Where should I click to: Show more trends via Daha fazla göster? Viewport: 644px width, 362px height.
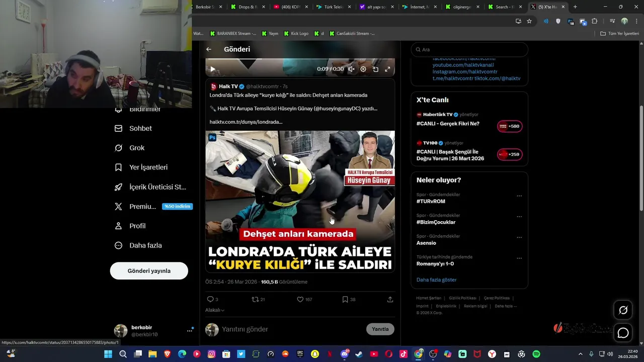coord(436,280)
